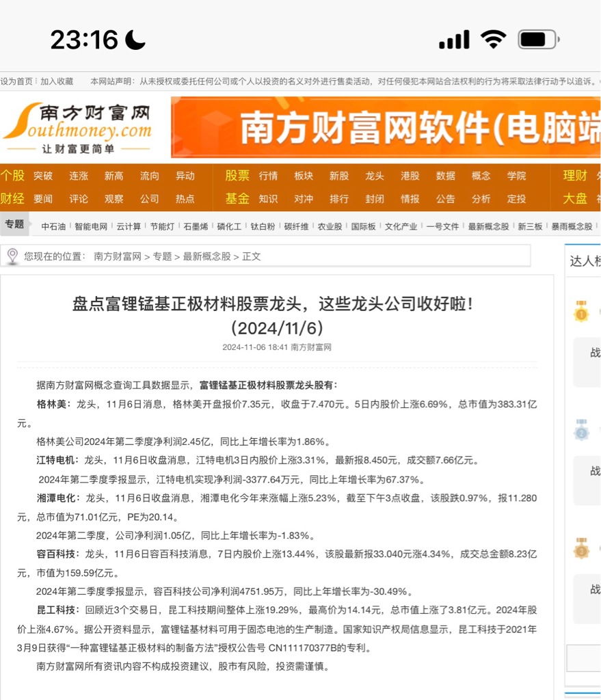Image resolution: width=601 pixels, height=700 pixels.
Task: Select 要闻 in the navigation bar
Action: (43, 199)
